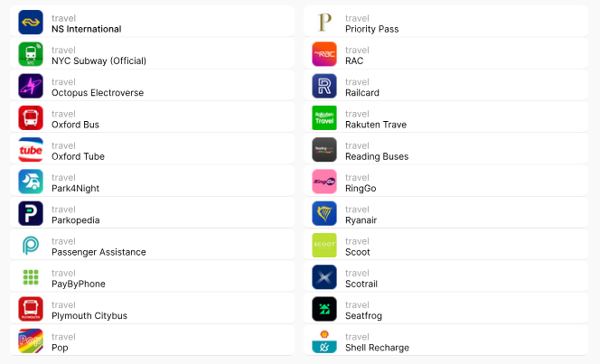Open the Oxford Tube app icon
This screenshot has height=364, width=600.
click(x=31, y=150)
